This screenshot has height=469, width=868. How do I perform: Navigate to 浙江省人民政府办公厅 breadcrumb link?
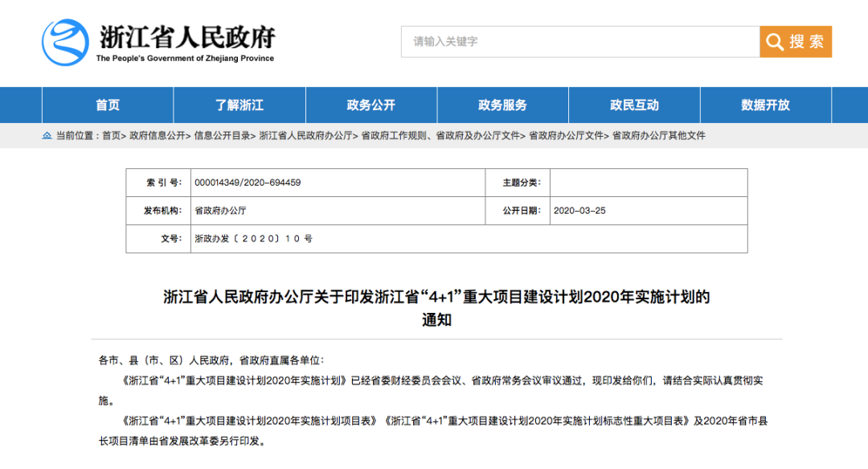(306, 136)
